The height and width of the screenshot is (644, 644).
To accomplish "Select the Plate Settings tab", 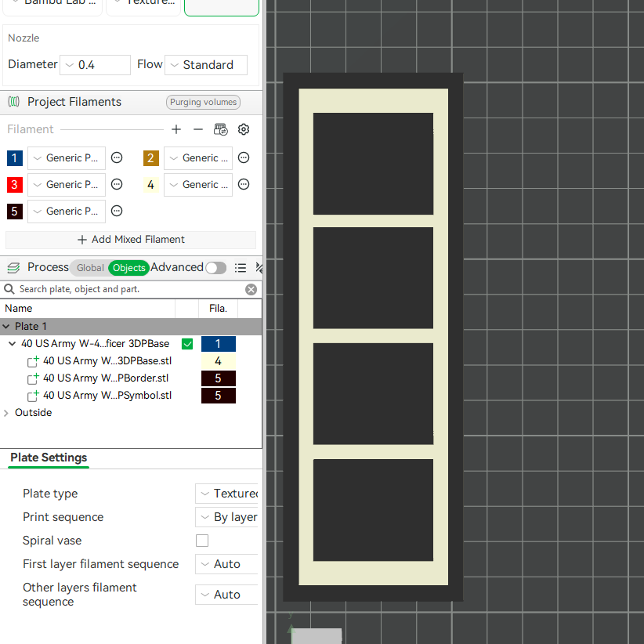I will point(49,458).
